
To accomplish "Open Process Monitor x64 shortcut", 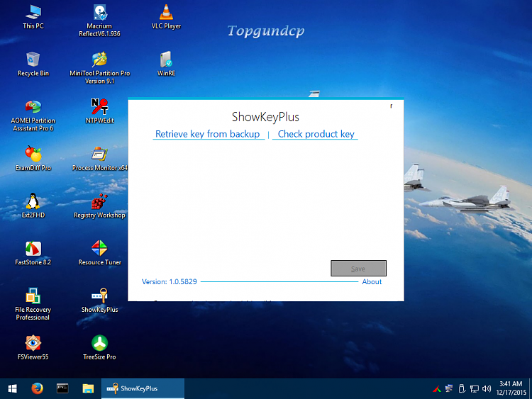I will click(99, 158).
